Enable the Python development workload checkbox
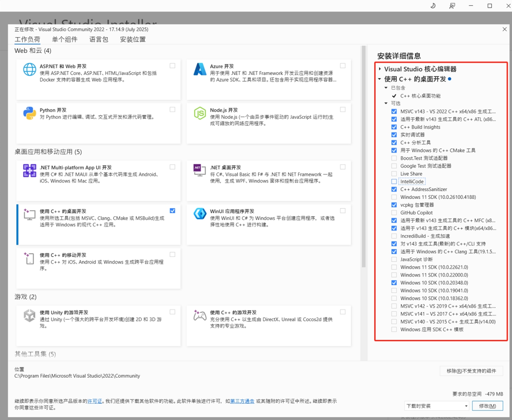Image resolution: width=512 pixels, height=420 pixels. tap(173, 110)
